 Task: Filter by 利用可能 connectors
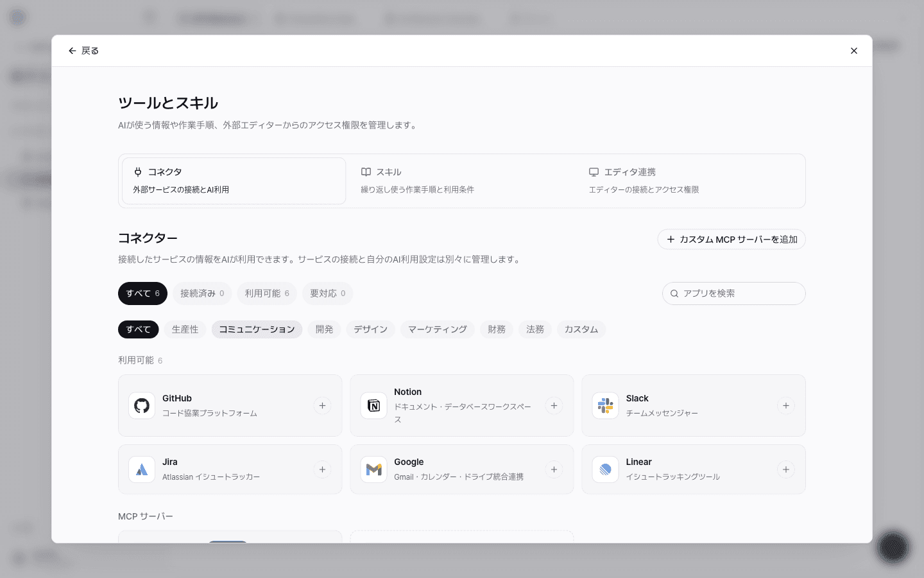(267, 293)
